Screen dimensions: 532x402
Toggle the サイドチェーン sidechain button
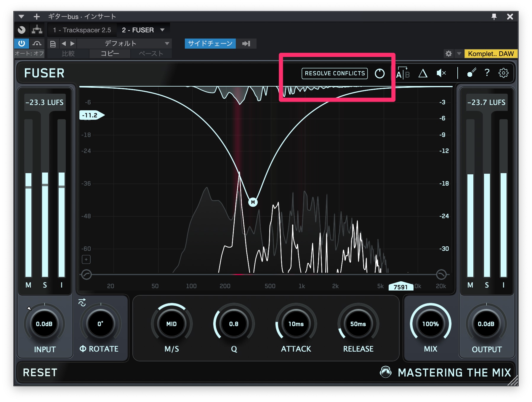click(x=210, y=44)
